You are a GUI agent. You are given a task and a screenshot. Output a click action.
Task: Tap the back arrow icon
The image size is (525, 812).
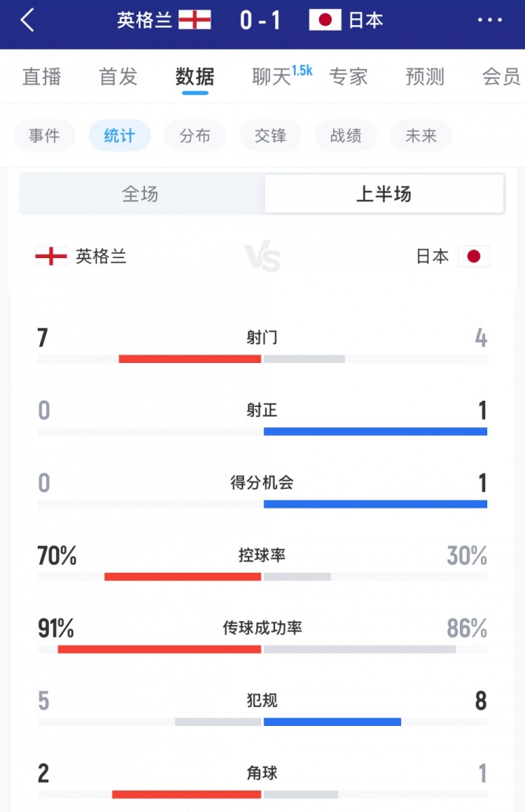[x=27, y=21]
